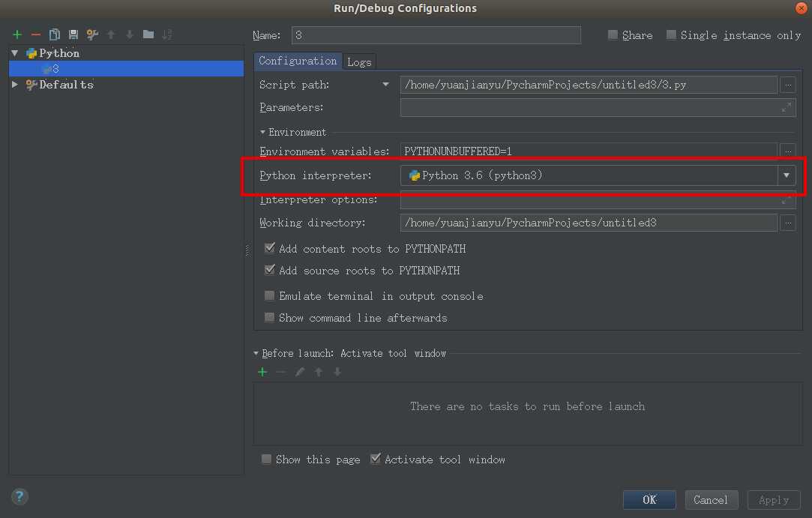Click the Cancel button
The height and width of the screenshot is (518, 812).
click(x=710, y=500)
